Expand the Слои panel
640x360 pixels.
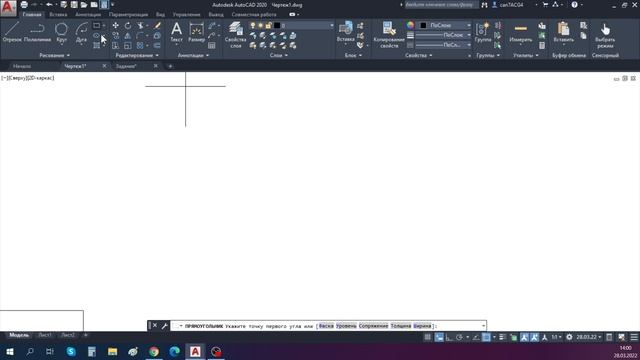[x=279, y=55]
